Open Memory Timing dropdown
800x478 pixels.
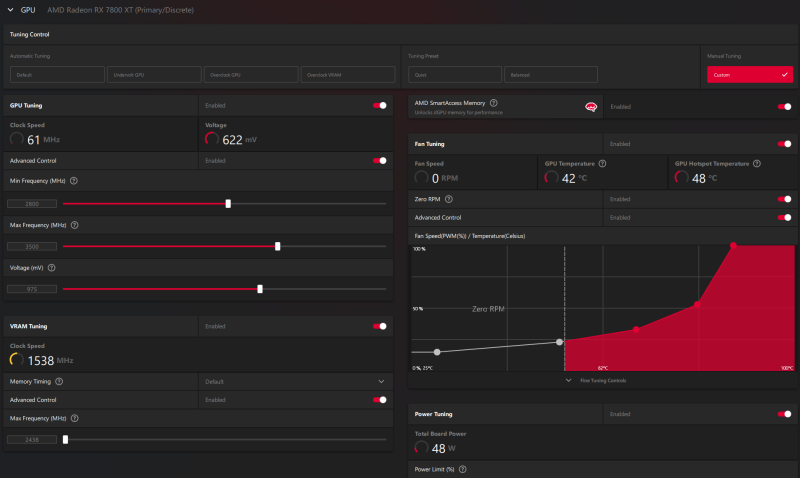pos(295,382)
